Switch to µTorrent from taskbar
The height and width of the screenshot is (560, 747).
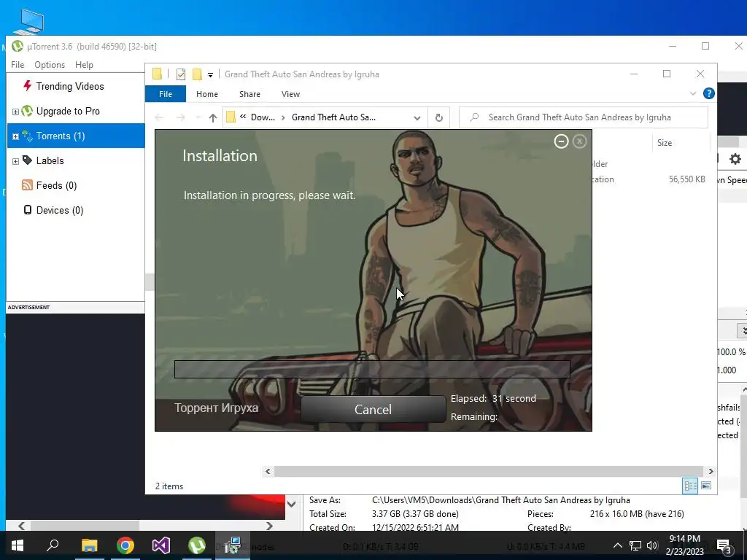(x=197, y=545)
